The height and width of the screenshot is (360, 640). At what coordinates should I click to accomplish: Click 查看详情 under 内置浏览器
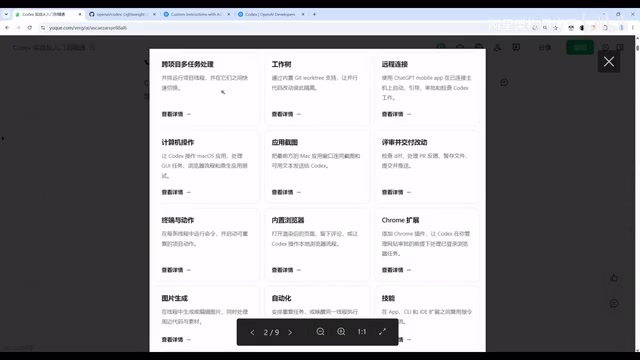286,270
